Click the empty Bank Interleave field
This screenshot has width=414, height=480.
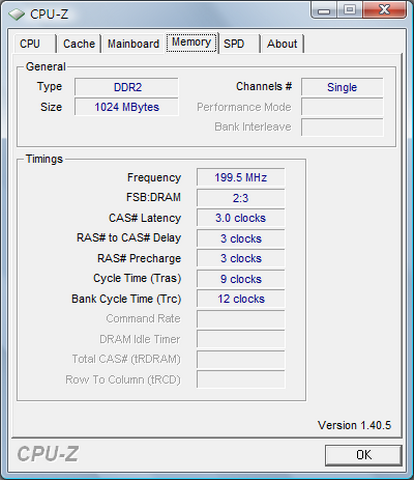click(x=342, y=127)
